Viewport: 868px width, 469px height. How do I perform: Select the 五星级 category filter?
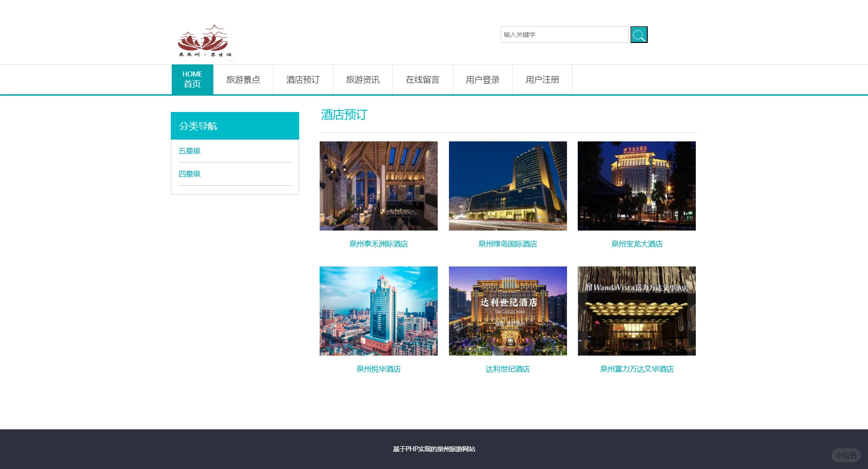[189, 150]
